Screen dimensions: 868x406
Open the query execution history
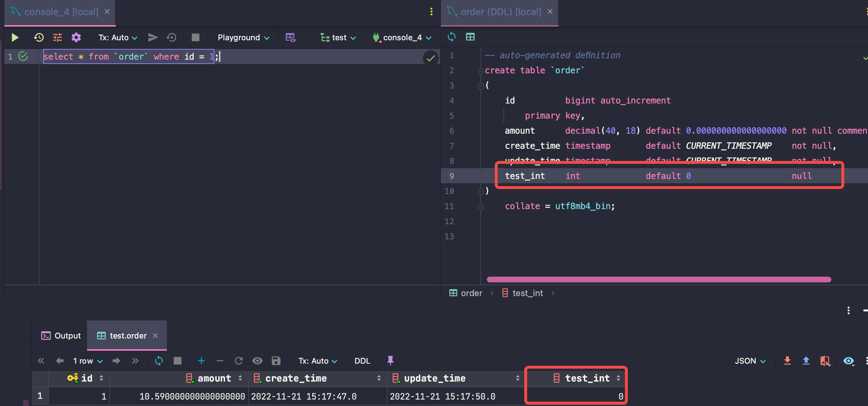pyautogui.click(x=38, y=37)
